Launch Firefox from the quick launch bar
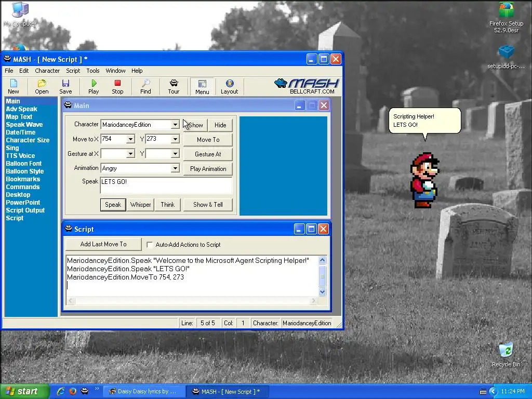 pos(73,391)
